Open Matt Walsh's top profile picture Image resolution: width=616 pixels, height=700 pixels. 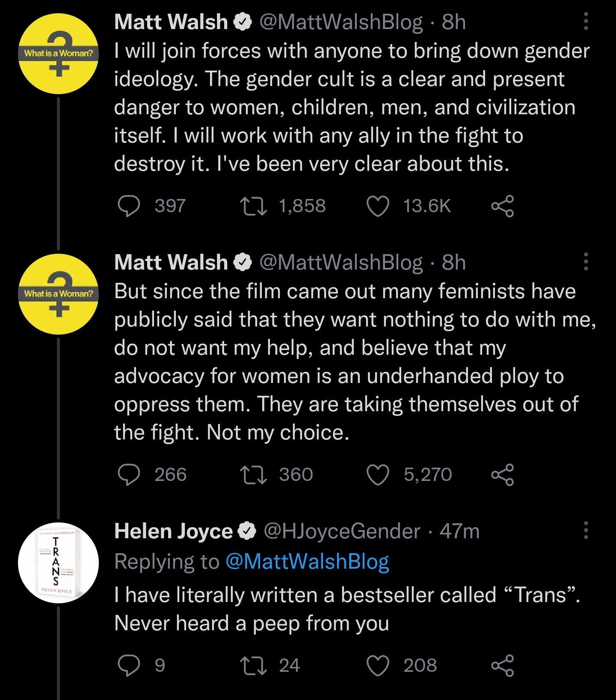coord(59,54)
